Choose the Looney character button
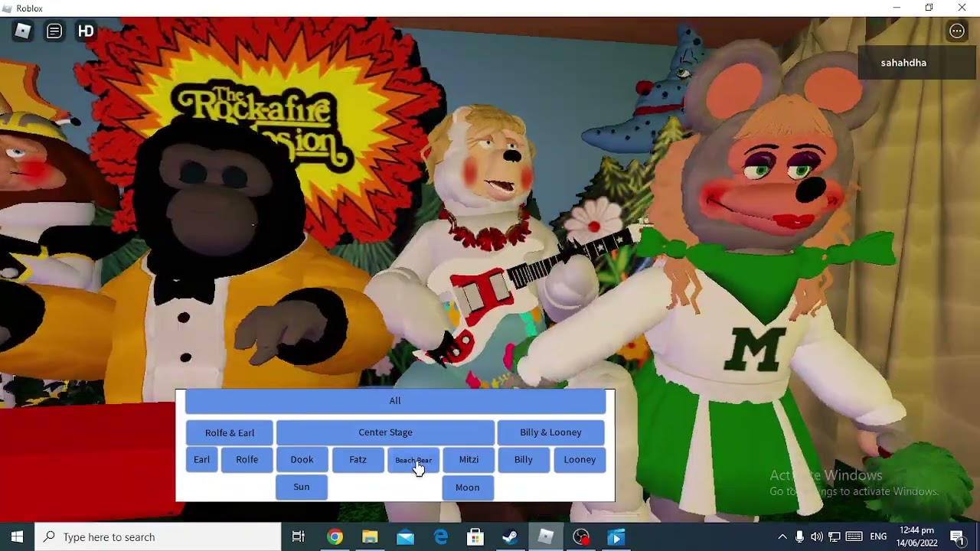Viewport: 980px width, 551px height. click(x=580, y=460)
